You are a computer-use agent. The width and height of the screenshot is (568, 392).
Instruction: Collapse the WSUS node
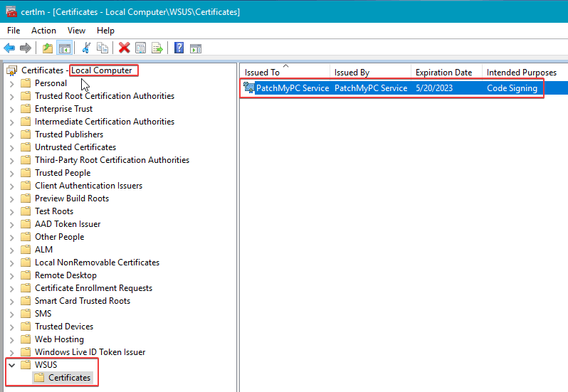tap(12, 365)
